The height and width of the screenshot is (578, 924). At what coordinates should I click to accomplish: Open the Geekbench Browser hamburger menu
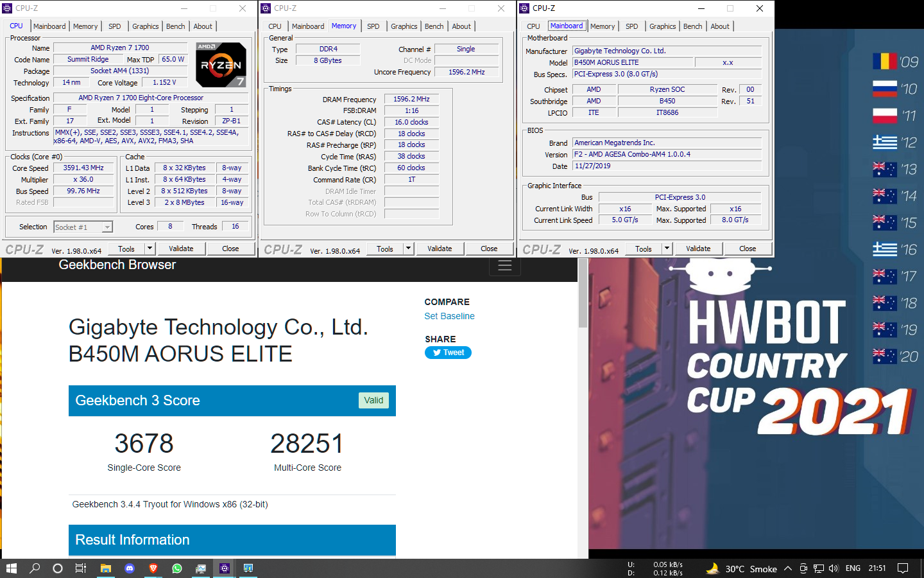505,266
